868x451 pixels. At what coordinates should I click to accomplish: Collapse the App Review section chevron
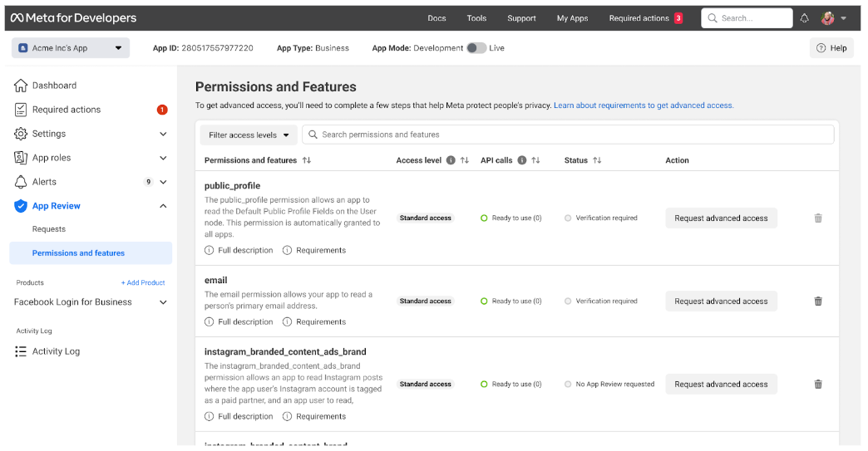(x=163, y=206)
